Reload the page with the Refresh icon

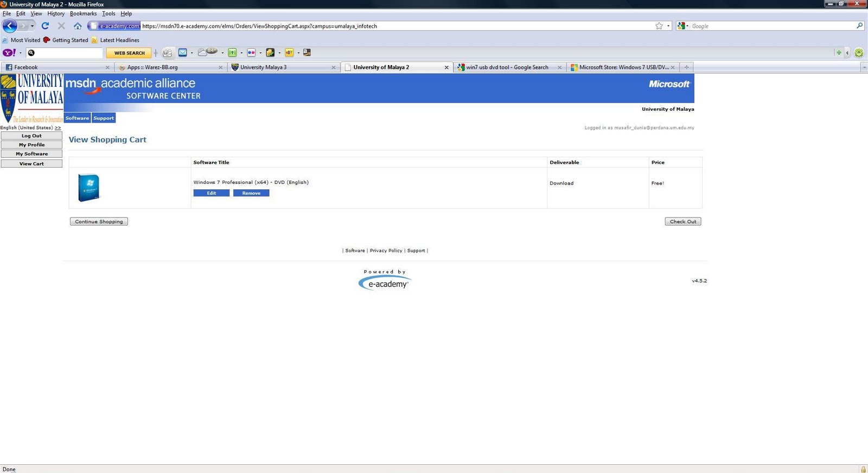pos(45,25)
